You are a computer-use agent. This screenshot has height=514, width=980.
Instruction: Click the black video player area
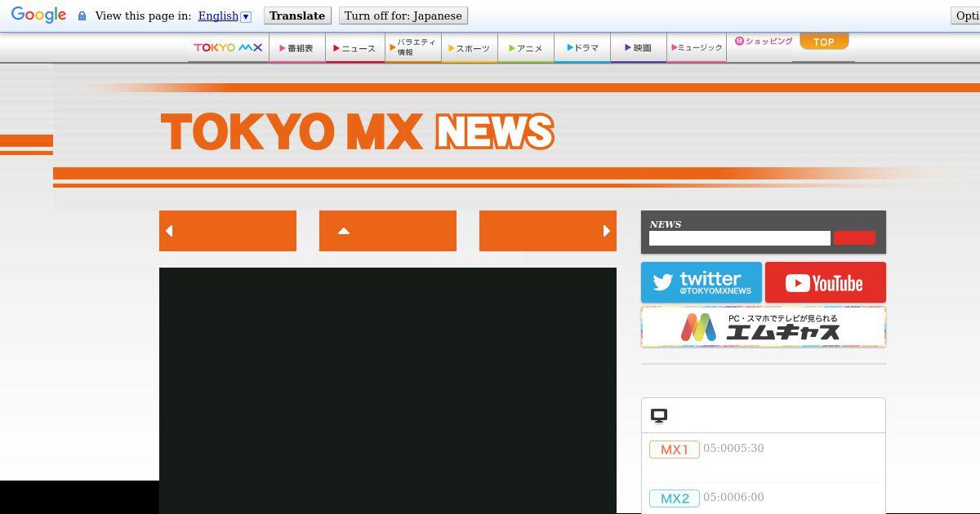coord(388,391)
